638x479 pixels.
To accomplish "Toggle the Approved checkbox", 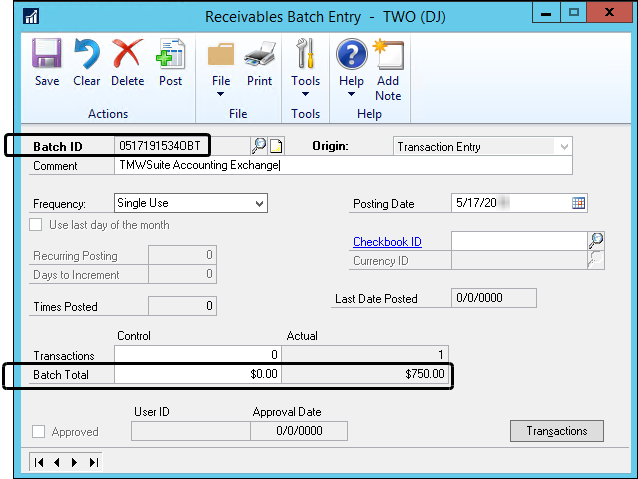I will [39, 432].
